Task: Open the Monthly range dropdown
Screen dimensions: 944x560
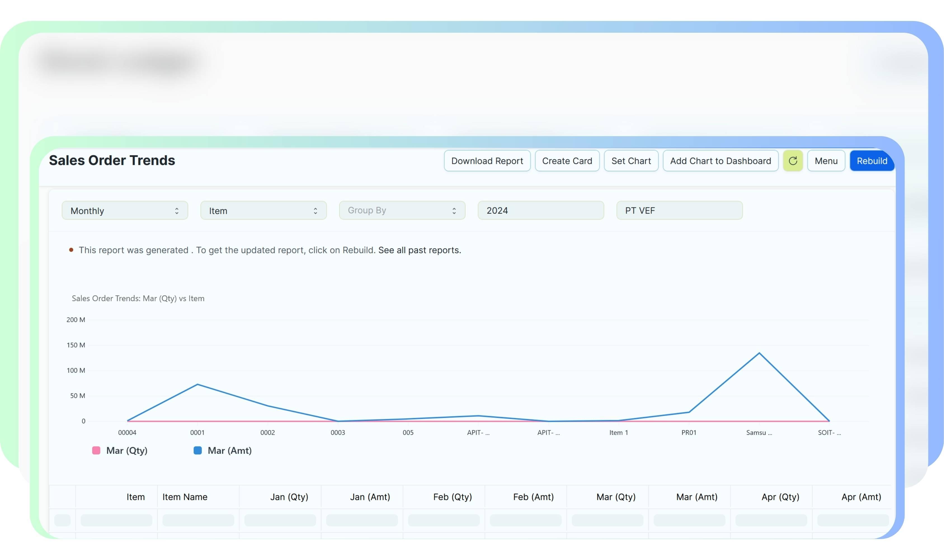Action: point(124,211)
